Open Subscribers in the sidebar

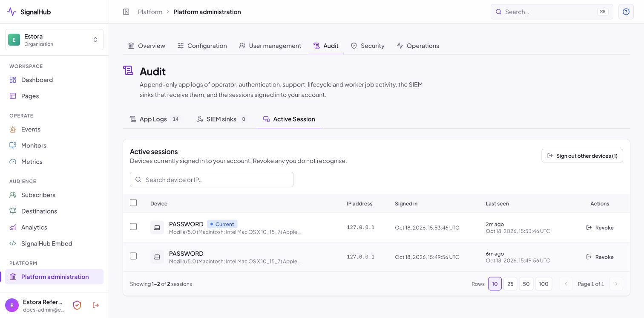[54, 195]
